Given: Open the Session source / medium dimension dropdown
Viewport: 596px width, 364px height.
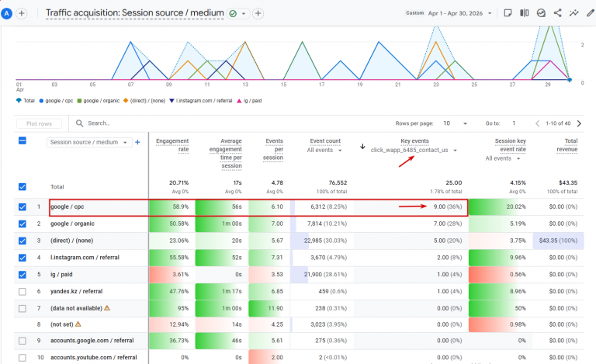Looking at the screenshot, I should (89, 142).
